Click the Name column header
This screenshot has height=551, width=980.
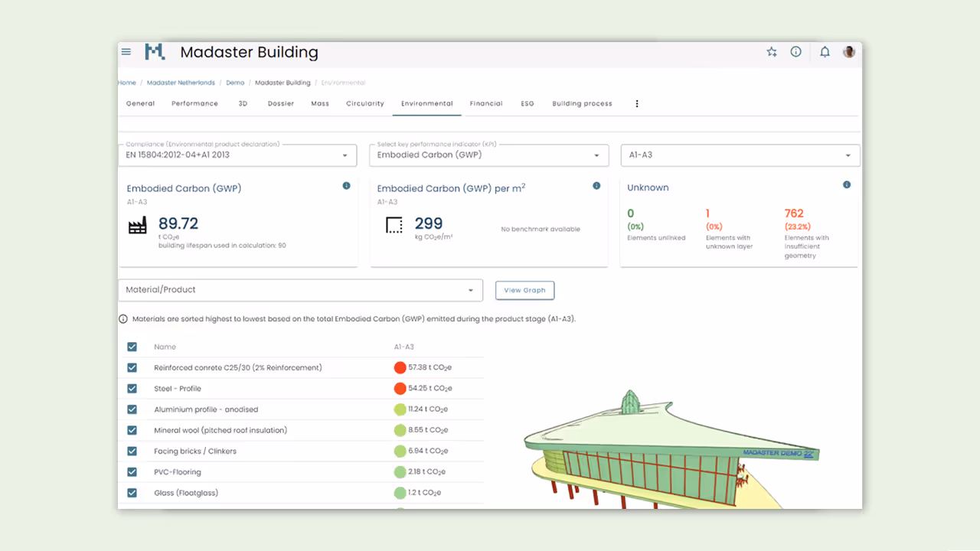(x=165, y=347)
